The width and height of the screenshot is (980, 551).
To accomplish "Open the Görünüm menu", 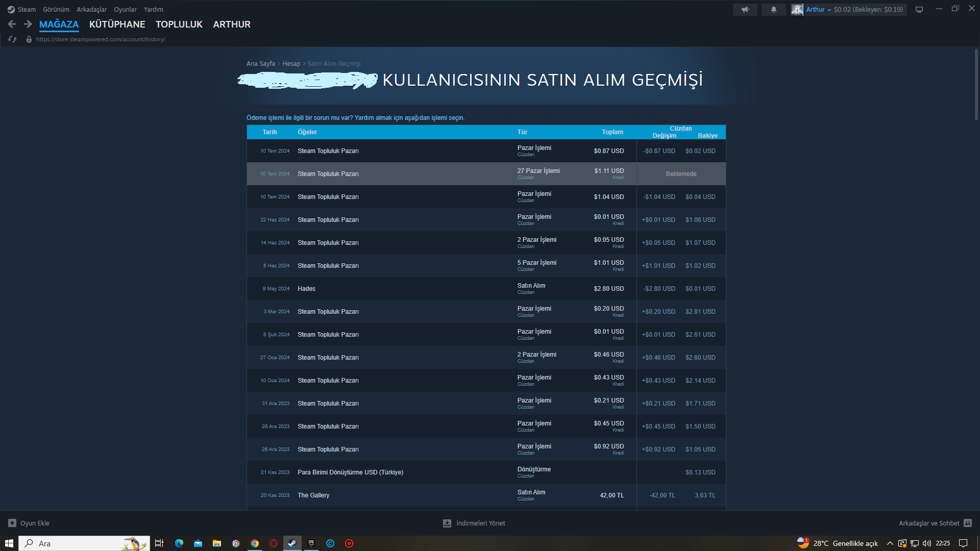I will 56,10.
